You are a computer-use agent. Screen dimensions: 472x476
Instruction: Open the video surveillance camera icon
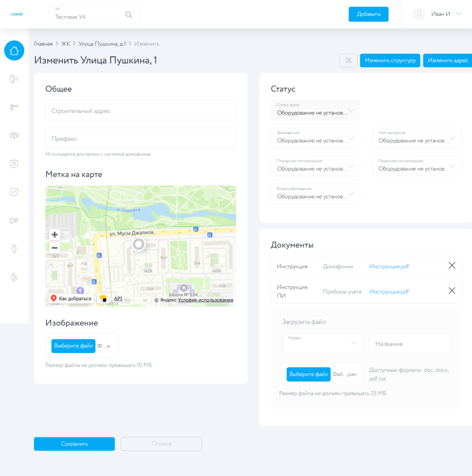14,220
